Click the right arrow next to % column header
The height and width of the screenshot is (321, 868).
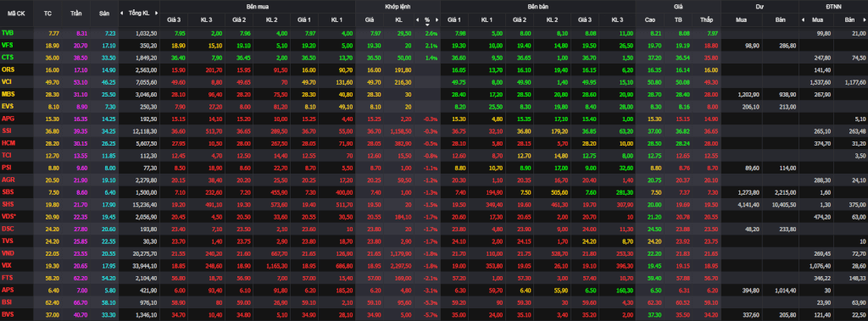[437, 20]
